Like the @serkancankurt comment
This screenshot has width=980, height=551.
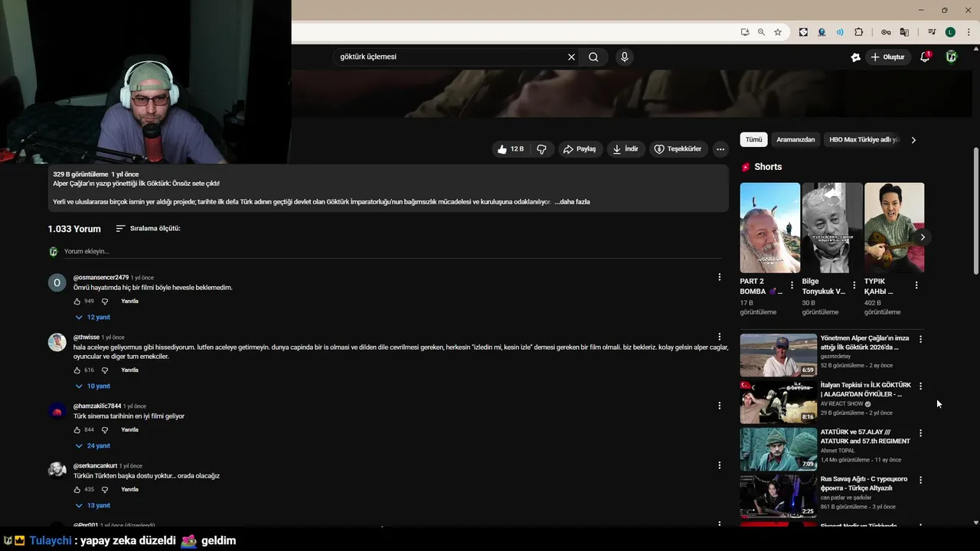tap(77, 490)
